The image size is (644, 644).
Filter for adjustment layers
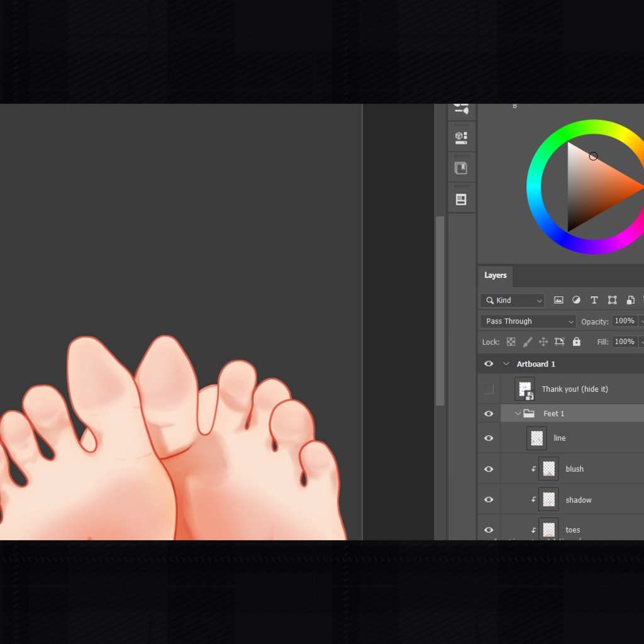click(x=576, y=300)
